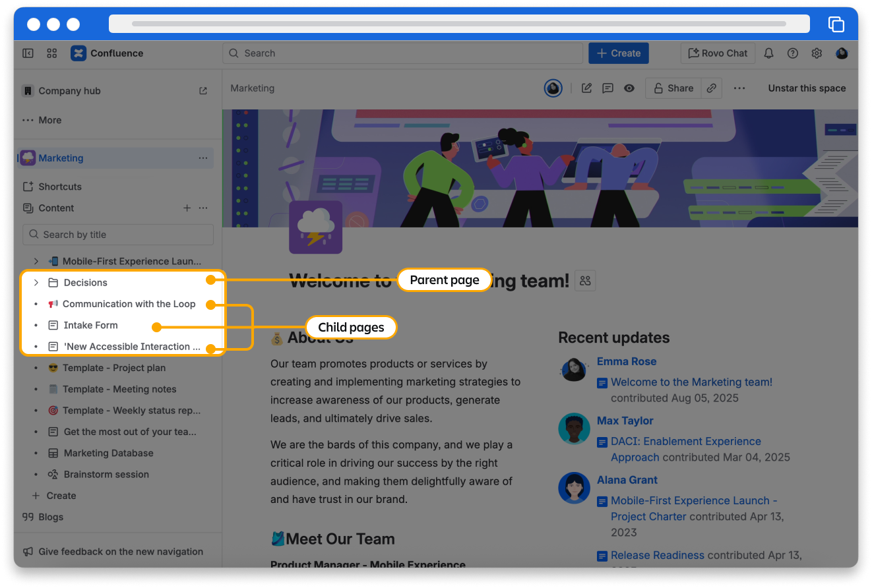
Task: Collapse the sidebar using the panel icon
Action: pos(28,53)
